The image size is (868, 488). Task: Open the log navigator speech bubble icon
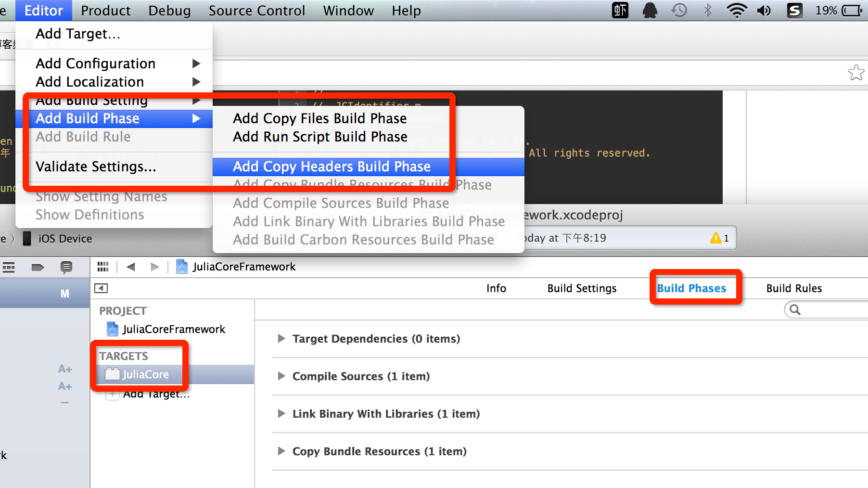click(x=66, y=267)
